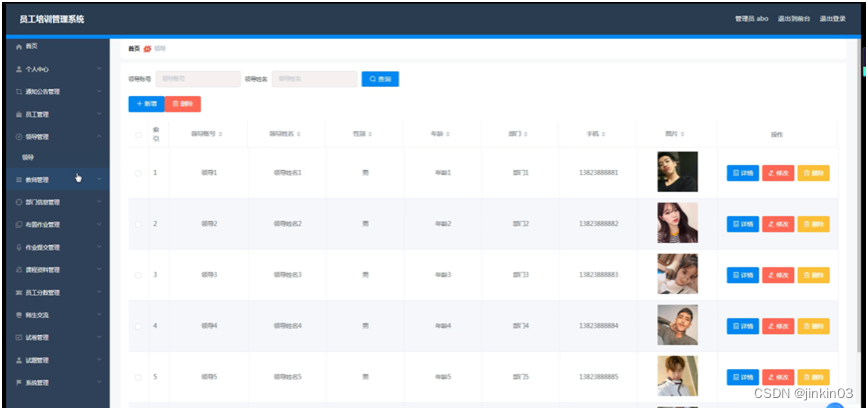Open the photo thumbnail in row 领导4

(x=677, y=325)
